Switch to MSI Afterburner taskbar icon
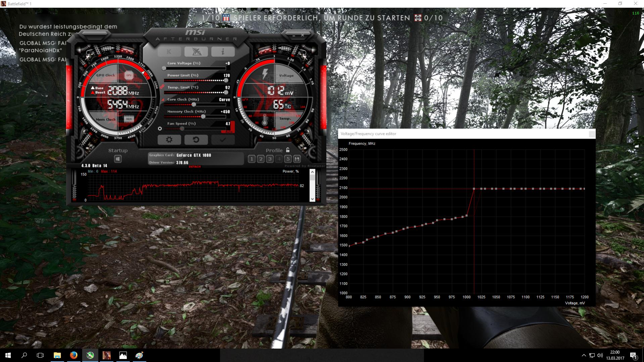 coord(90,355)
